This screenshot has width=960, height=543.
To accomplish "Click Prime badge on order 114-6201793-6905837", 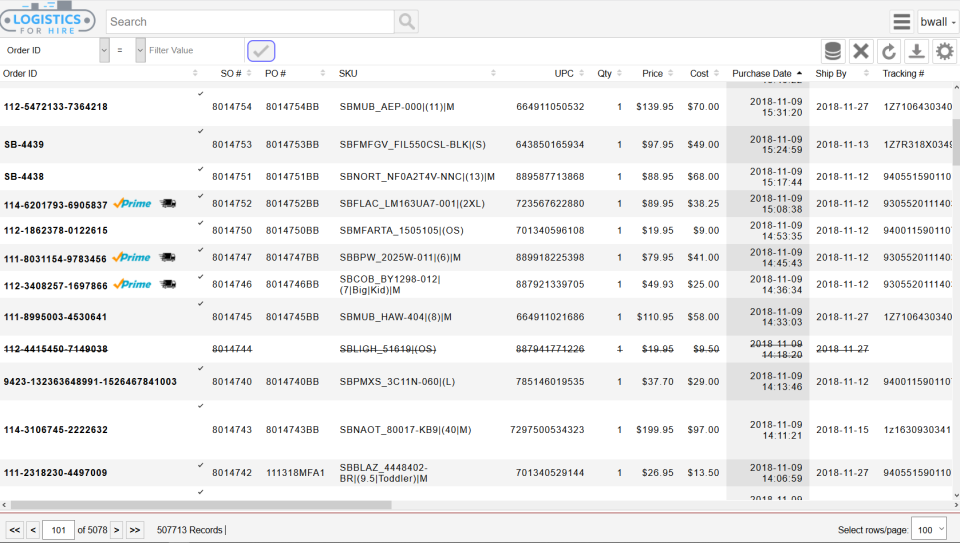I will point(133,203).
